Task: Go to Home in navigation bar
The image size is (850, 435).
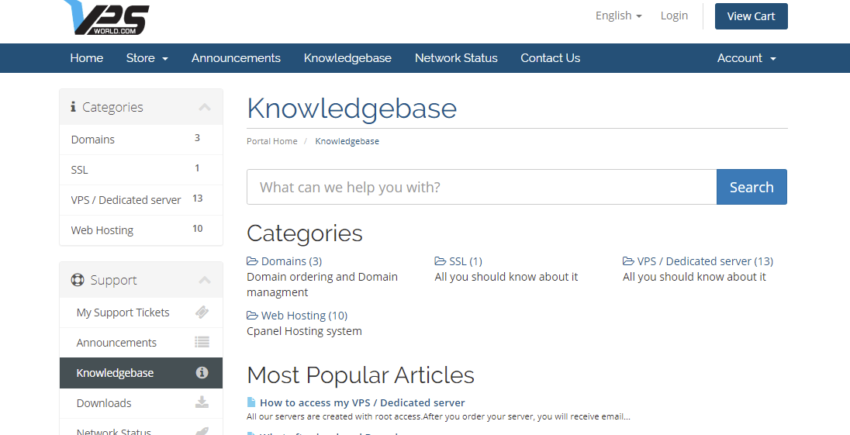Action: tap(86, 58)
